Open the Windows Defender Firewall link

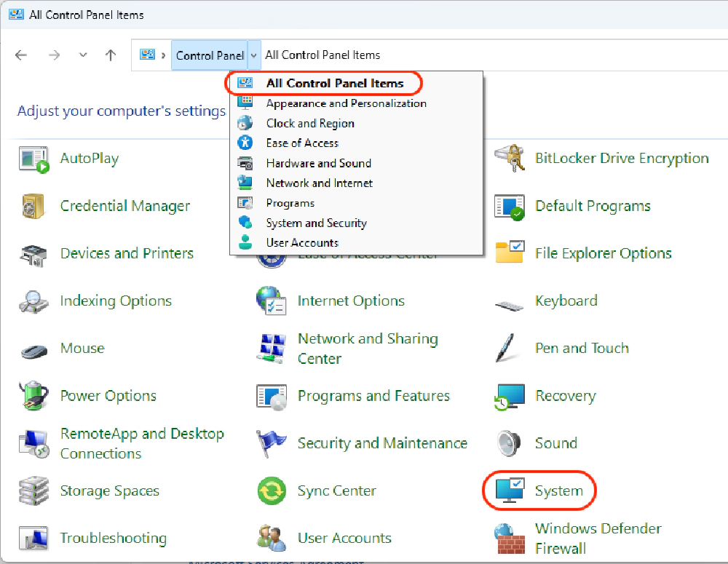598,539
